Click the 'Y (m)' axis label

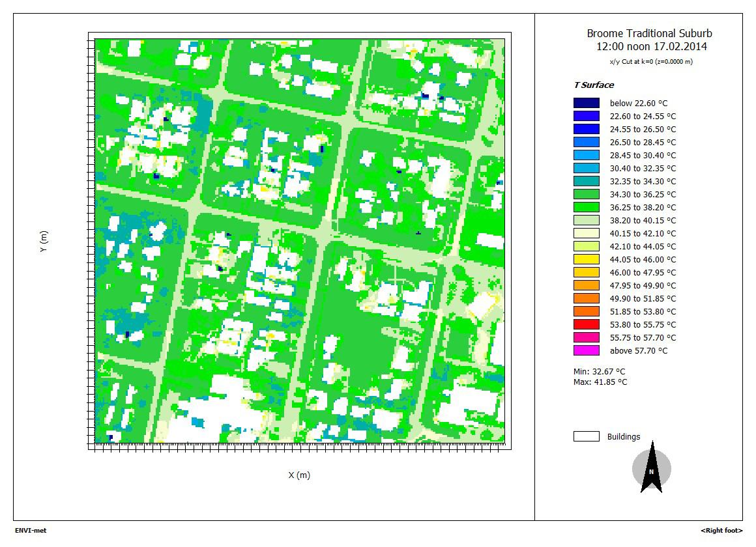pos(44,241)
